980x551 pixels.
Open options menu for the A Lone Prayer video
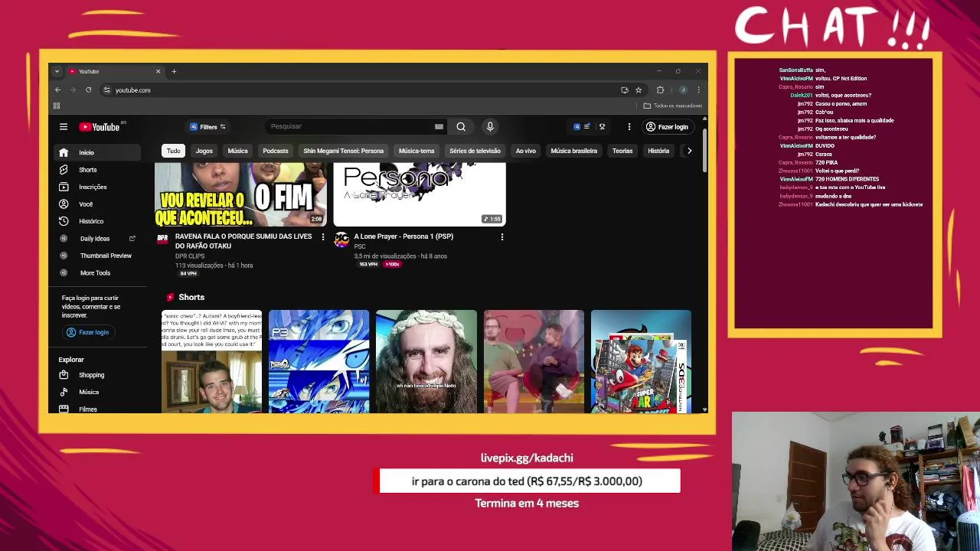[x=502, y=237]
